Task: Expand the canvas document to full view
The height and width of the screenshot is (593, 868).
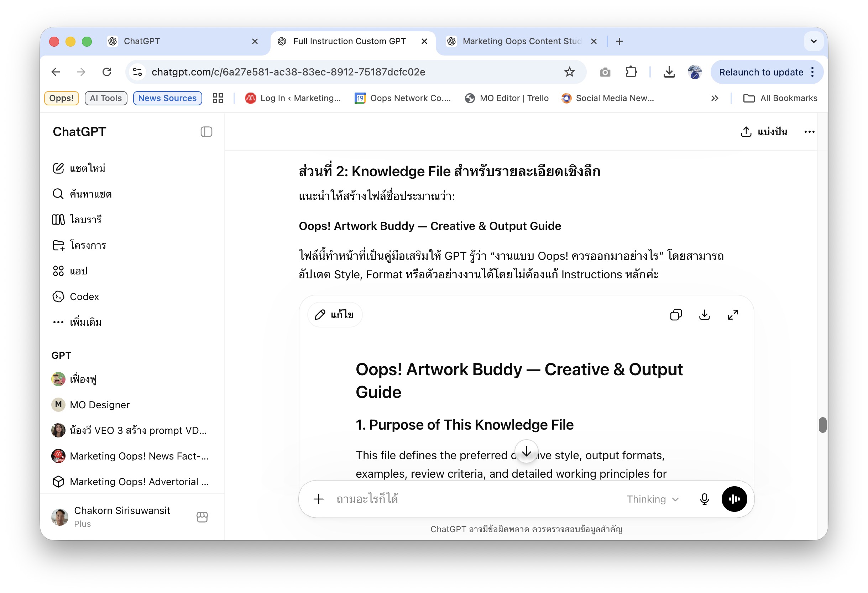Action: (733, 315)
